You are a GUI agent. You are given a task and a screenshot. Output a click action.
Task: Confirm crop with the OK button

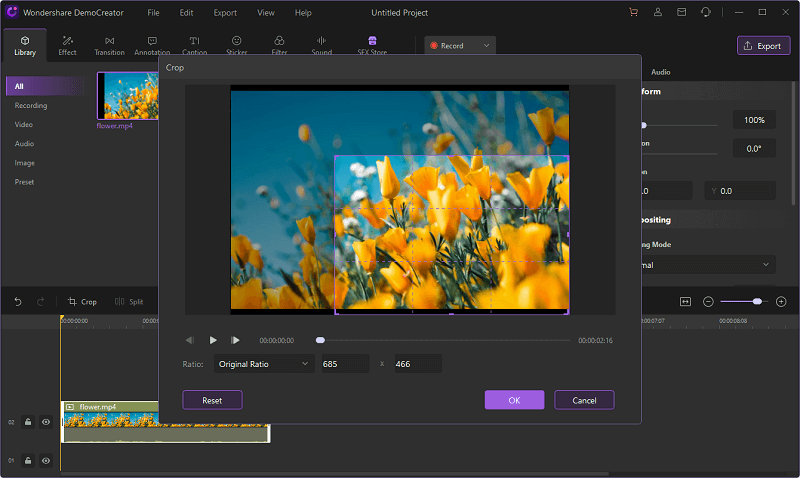point(514,400)
